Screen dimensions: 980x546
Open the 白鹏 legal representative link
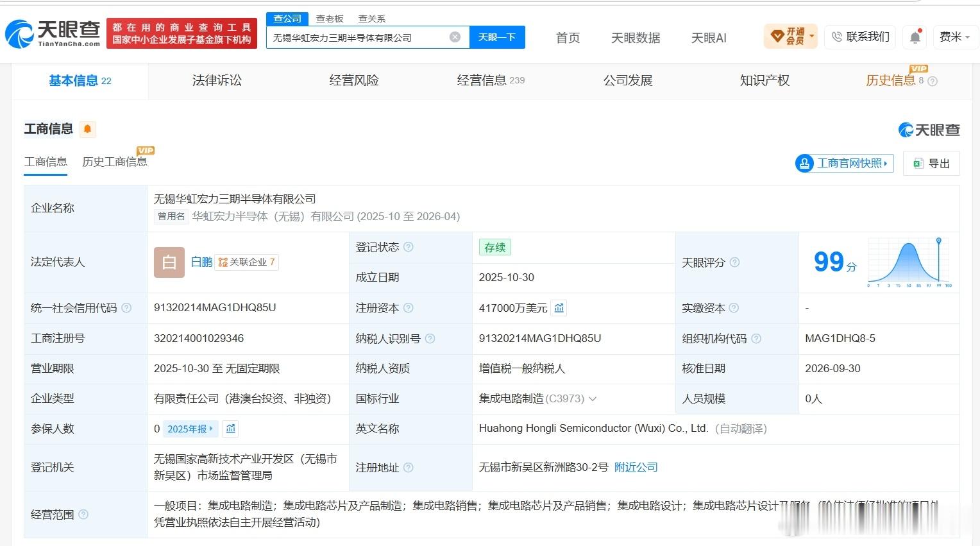202,262
